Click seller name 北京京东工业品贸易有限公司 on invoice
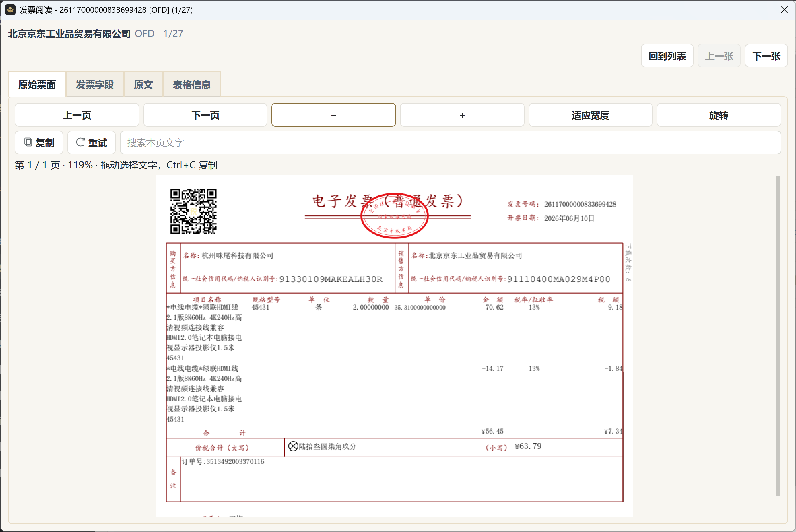The width and height of the screenshot is (796, 532). (475, 256)
